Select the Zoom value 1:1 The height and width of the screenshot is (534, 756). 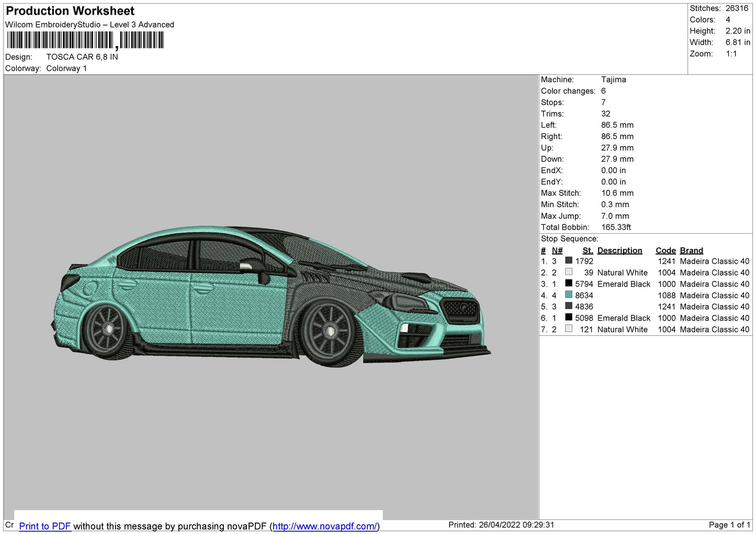click(731, 54)
